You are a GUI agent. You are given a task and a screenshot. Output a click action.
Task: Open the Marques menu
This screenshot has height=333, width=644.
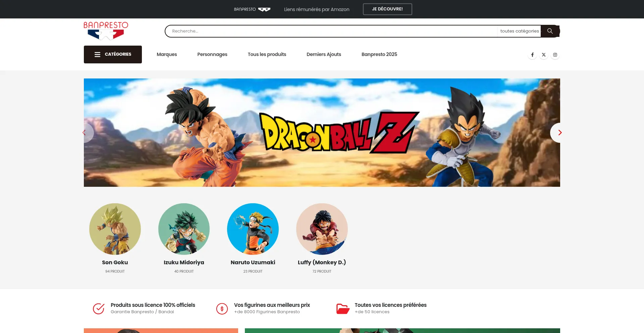167,54
